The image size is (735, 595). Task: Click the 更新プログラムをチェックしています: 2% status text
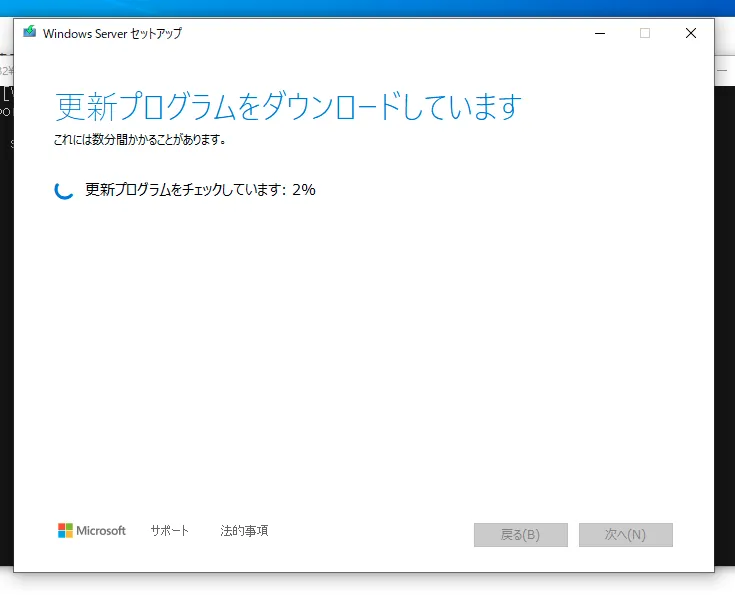tap(200, 189)
